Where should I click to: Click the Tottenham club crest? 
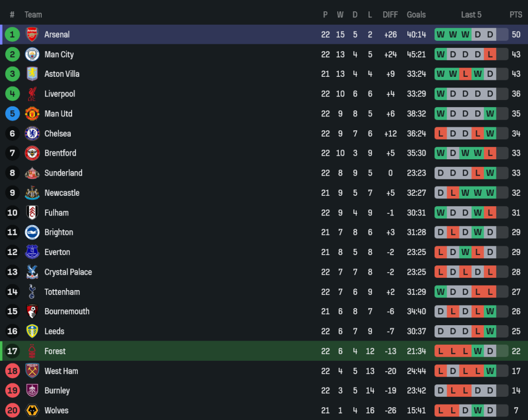click(32, 292)
